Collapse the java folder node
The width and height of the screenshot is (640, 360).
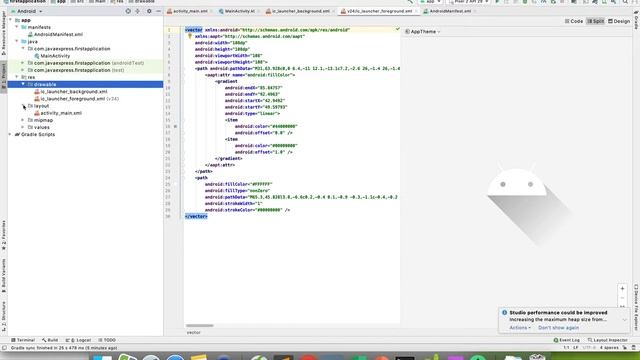17,41
